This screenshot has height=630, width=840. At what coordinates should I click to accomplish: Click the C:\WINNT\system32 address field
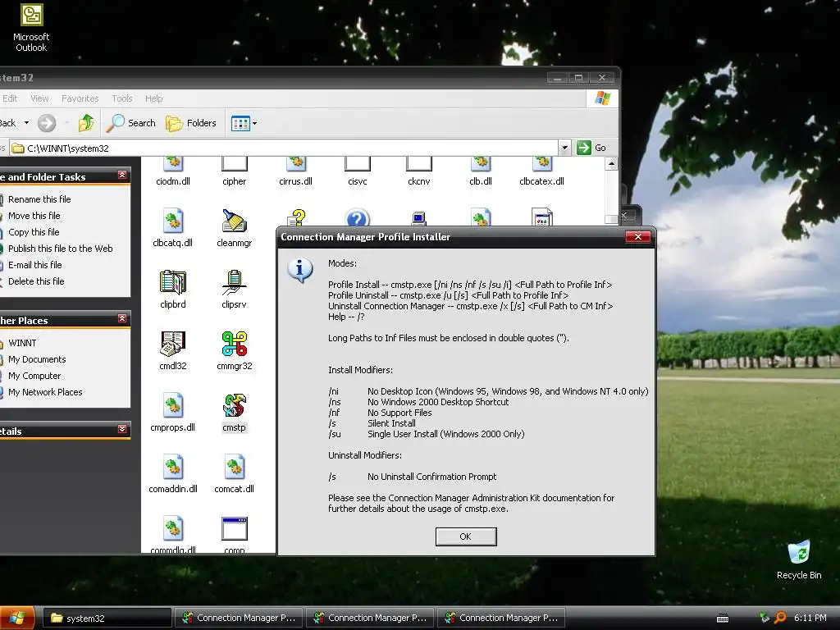[x=284, y=148]
